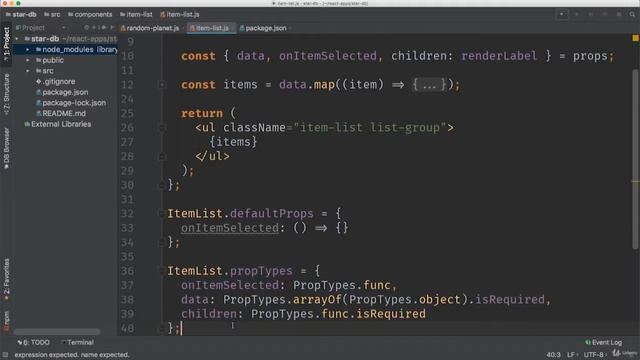Open the run configuration dropdown
640x360 pixels.
pos(562,14)
